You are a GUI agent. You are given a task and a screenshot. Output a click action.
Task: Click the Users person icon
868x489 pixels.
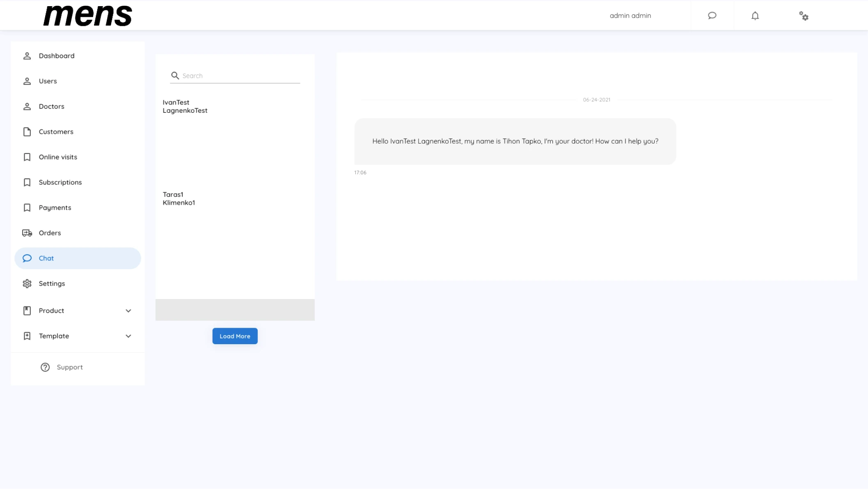[x=27, y=81]
